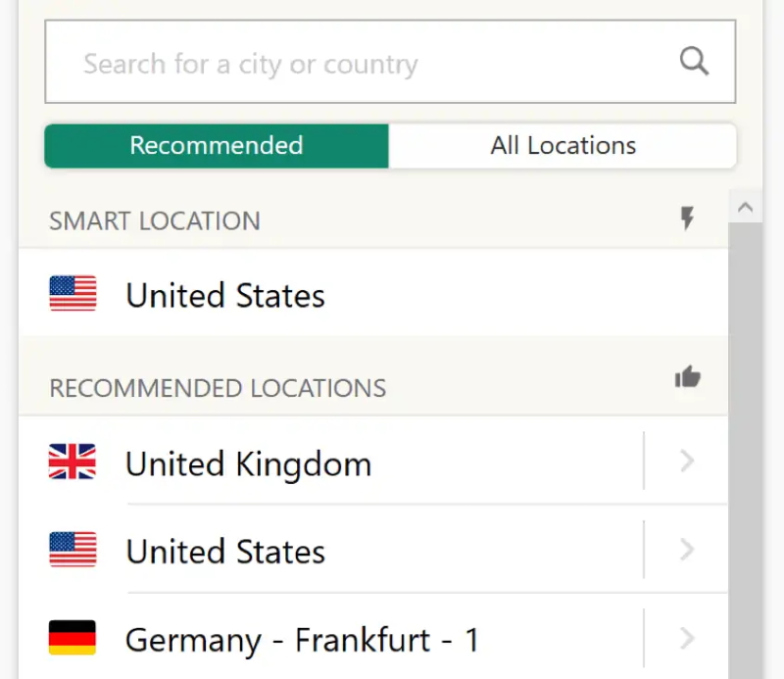Screen dimensions: 784x679
Task: Switch to the Recommended tab
Action: [217, 146]
